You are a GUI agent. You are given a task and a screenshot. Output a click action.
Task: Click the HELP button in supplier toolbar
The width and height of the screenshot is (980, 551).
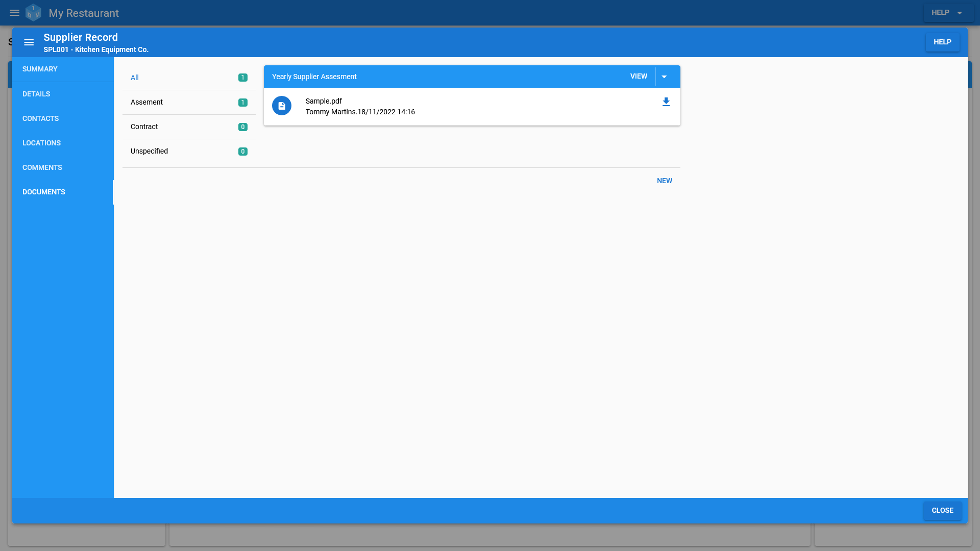pos(942,42)
